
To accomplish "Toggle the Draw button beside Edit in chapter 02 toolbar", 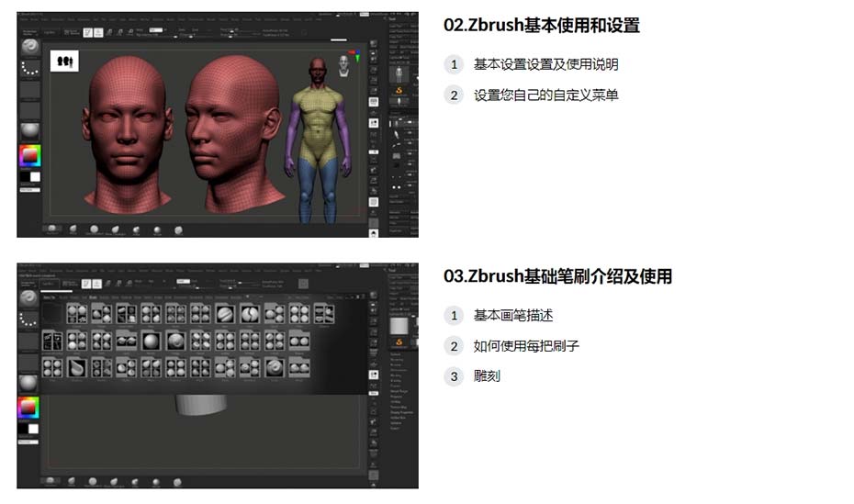I will tap(98, 33).
